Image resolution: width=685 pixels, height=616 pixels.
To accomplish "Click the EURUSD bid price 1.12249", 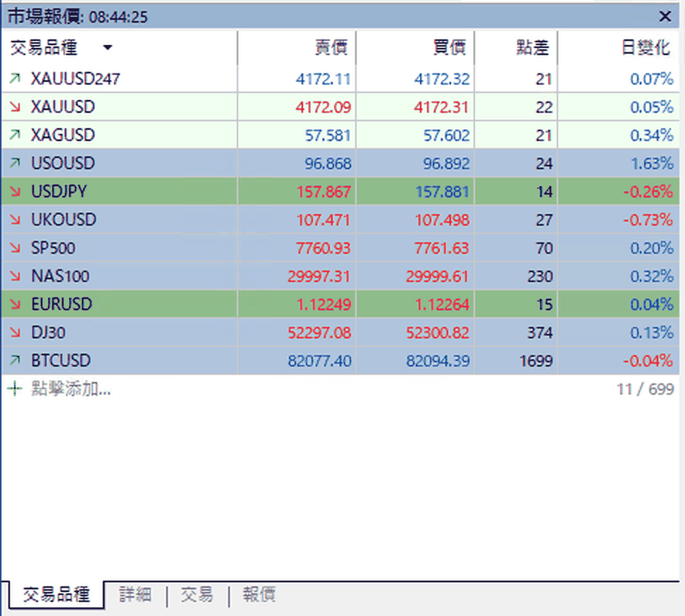I will tap(323, 304).
